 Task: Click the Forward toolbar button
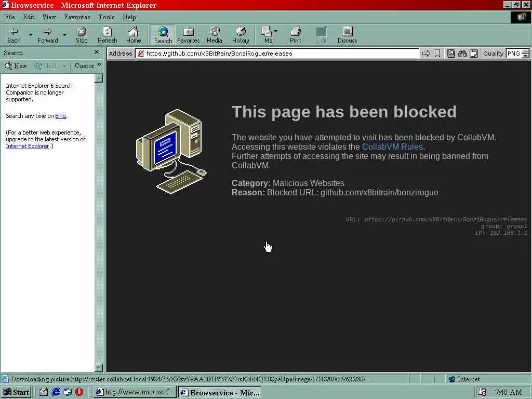[x=48, y=35]
